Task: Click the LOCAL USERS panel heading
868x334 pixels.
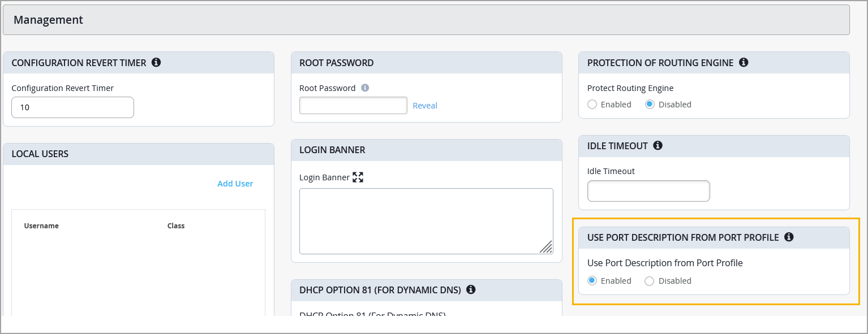Action: click(40, 154)
